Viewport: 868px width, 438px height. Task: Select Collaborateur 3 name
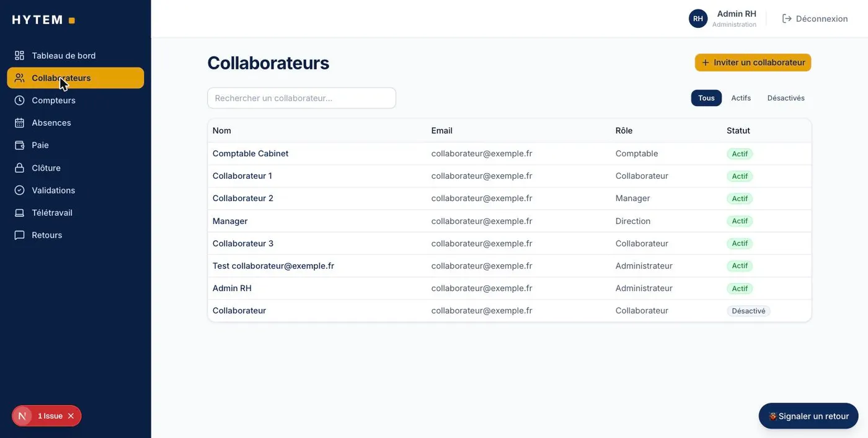(x=243, y=243)
